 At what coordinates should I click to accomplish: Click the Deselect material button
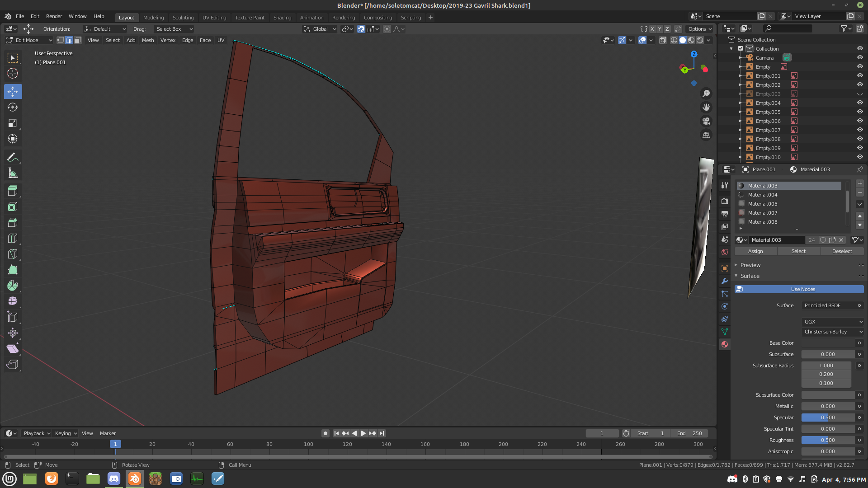pyautogui.click(x=842, y=251)
